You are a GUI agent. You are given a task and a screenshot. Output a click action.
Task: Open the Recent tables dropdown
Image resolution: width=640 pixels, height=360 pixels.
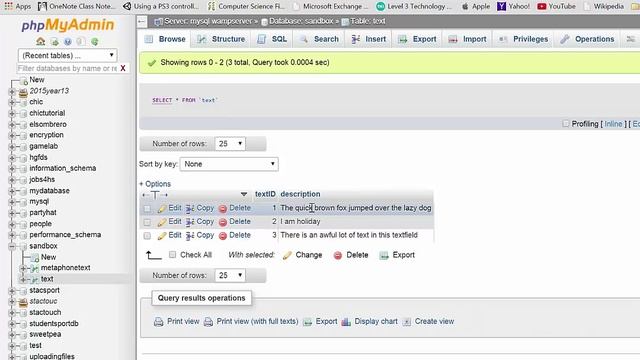pyautogui.click(x=68, y=55)
